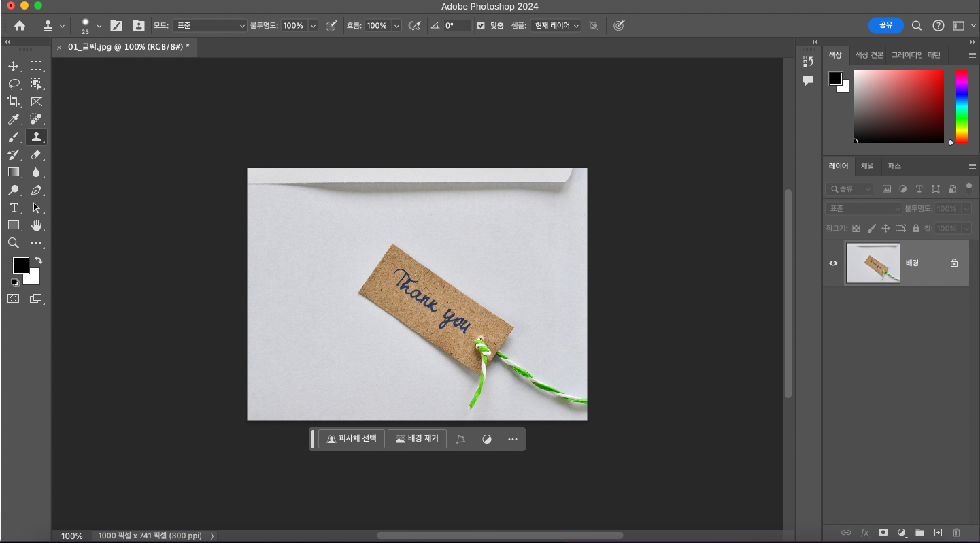The width and height of the screenshot is (980, 543).
Task: Create a new layer from Layers panel footer
Action: (x=938, y=532)
